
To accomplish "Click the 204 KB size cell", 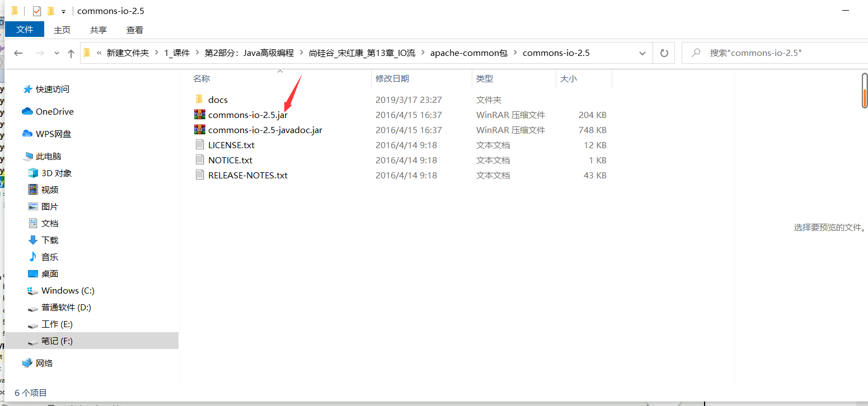I will coord(592,115).
